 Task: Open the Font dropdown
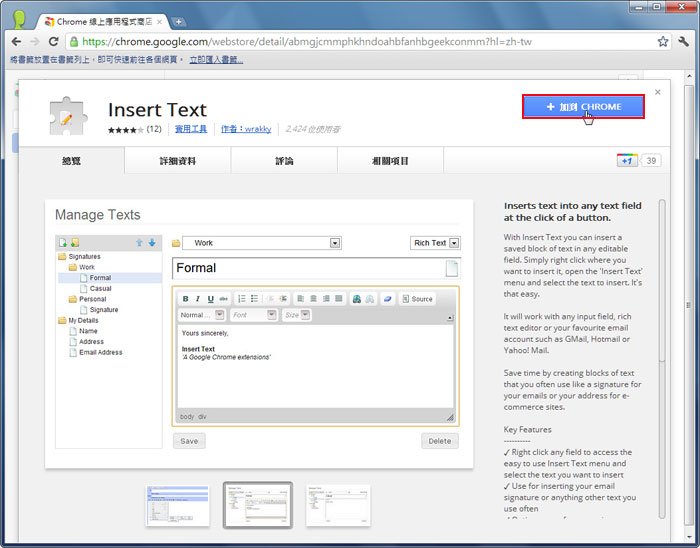tap(254, 315)
